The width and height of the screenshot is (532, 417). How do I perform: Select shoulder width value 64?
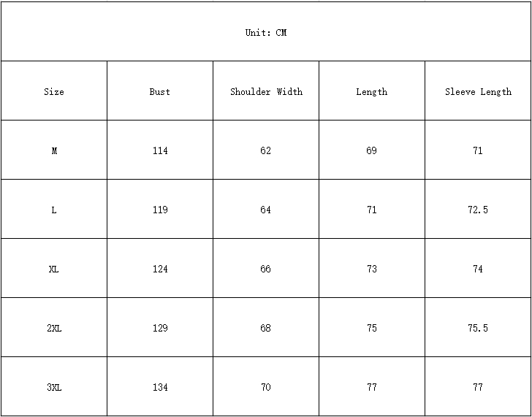pyautogui.click(x=266, y=210)
